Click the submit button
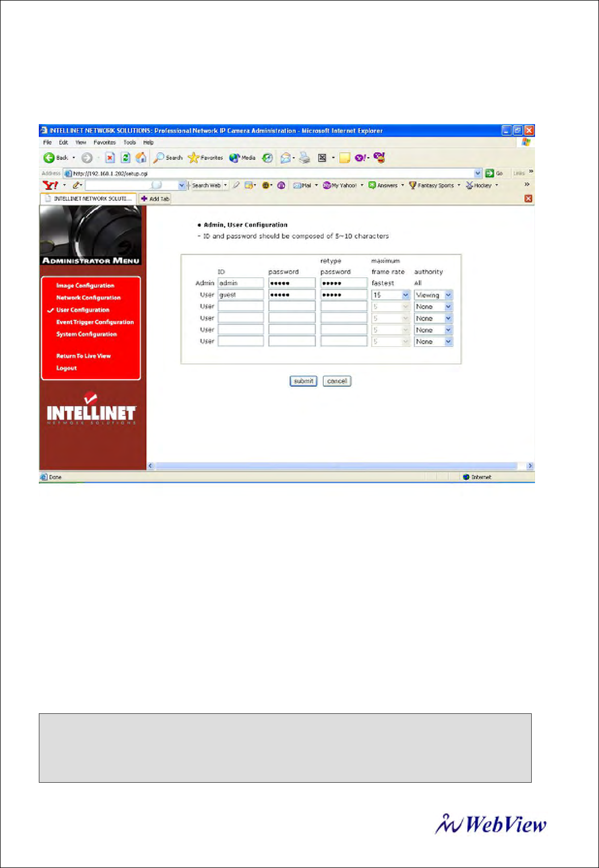The height and width of the screenshot is (868, 599). click(x=304, y=381)
